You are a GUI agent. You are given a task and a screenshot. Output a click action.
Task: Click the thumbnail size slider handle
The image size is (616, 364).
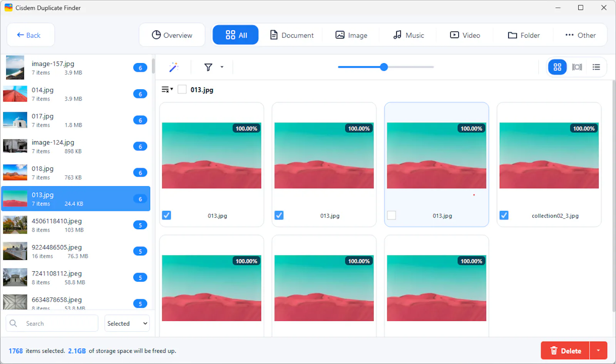click(383, 67)
